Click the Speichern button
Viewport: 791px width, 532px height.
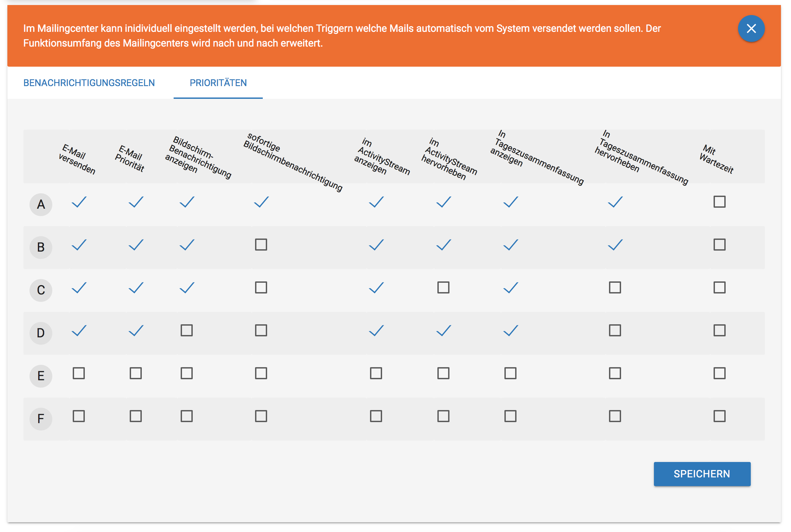pos(702,474)
